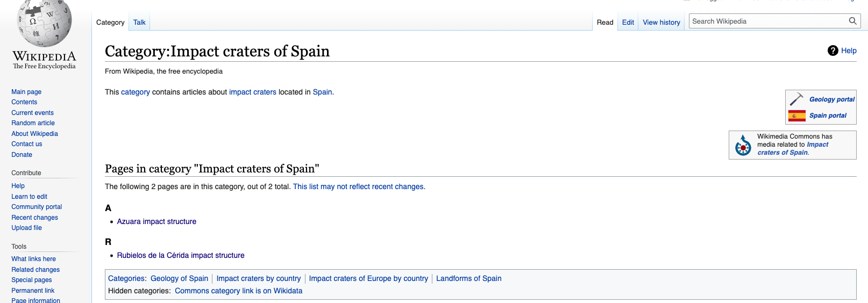The image size is (868, 303).
Task: Open Rubielos de la Cérida impact structure
Action: point(181,255)
